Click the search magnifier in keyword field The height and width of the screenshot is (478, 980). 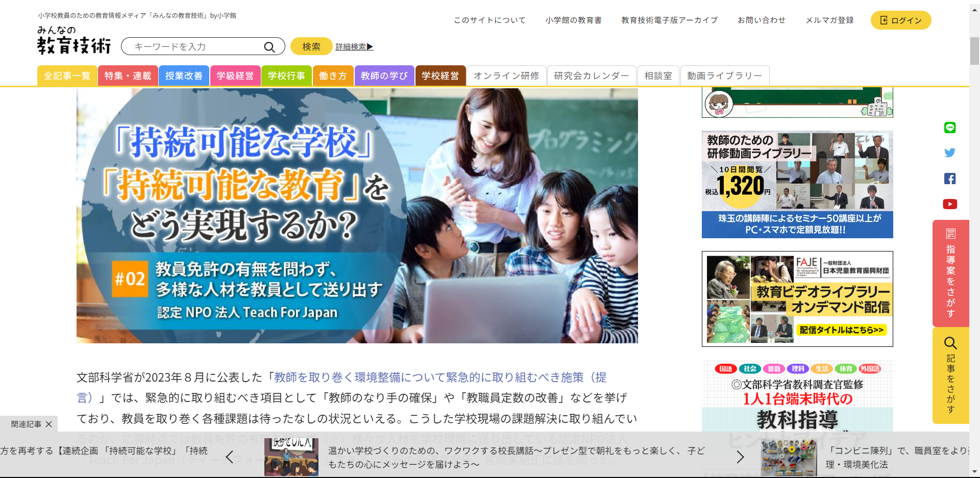[x=269, y=46]
